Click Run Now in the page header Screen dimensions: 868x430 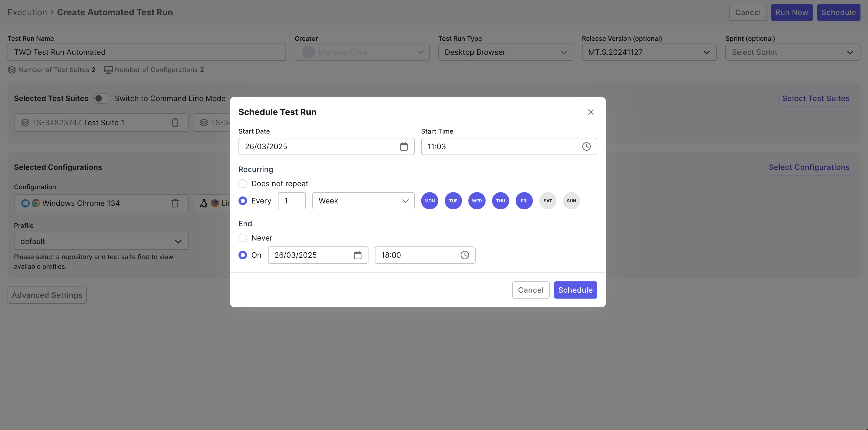(792, 12)
